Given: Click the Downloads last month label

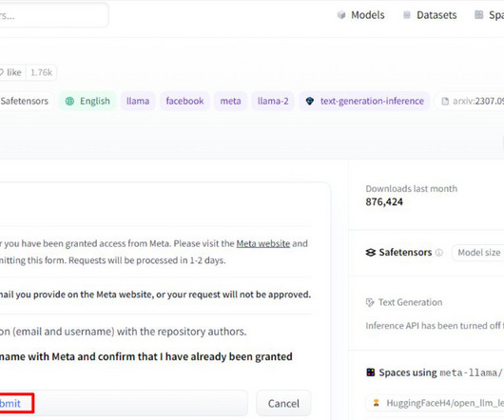Looking at the screenshot, I should click(x=412, y=188).
